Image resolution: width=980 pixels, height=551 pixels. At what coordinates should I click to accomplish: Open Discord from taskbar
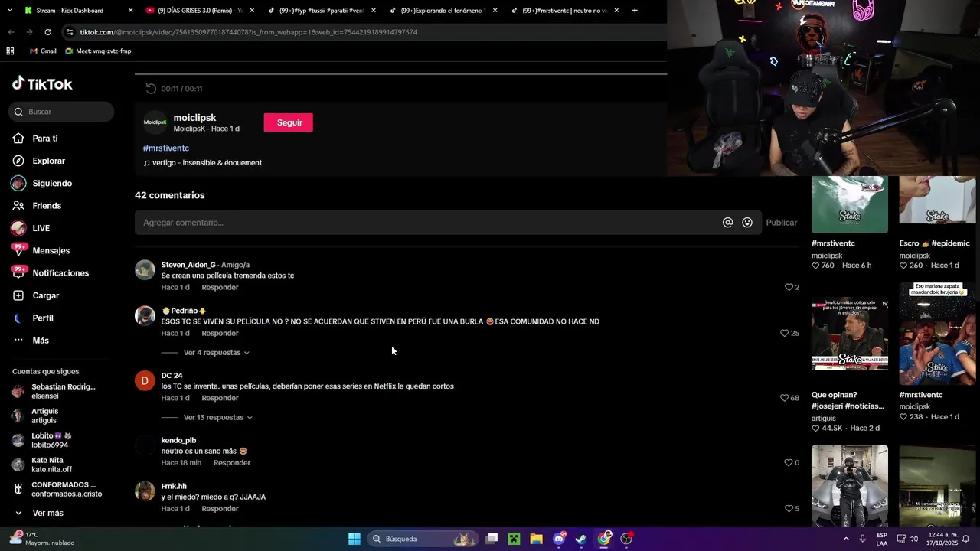[559, 539]
